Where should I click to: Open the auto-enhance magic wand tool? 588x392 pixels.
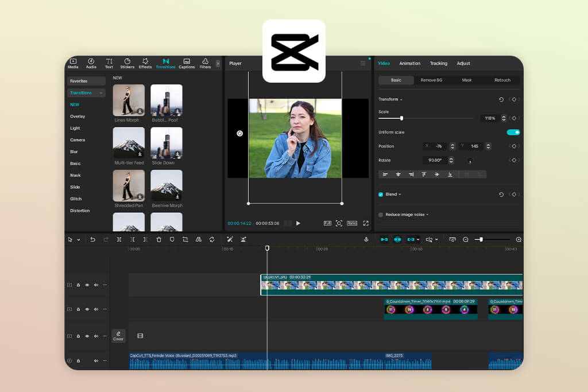pos(230,239)
